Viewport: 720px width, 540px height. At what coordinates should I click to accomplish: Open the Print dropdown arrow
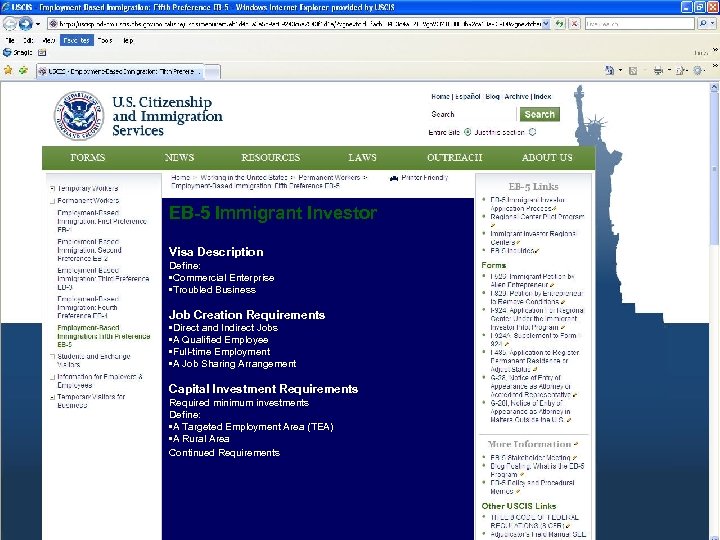click(669, 70)
